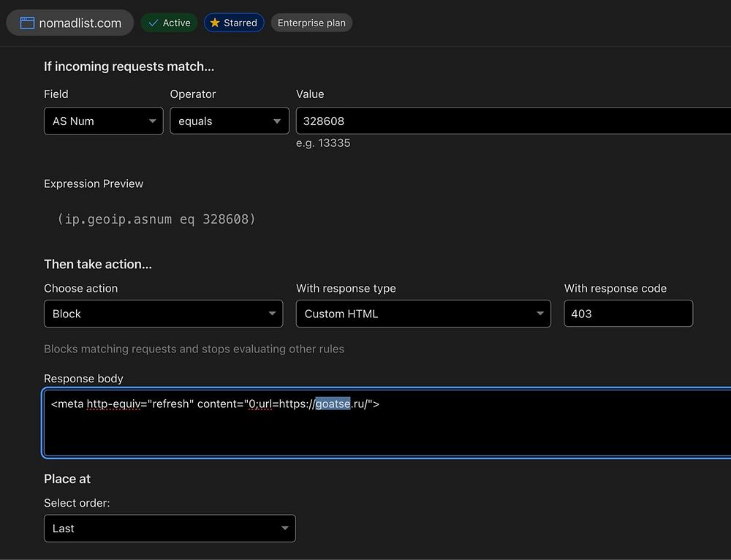Open the Operator dropdown showing equals
731x560 pixels.
[230, 121]
